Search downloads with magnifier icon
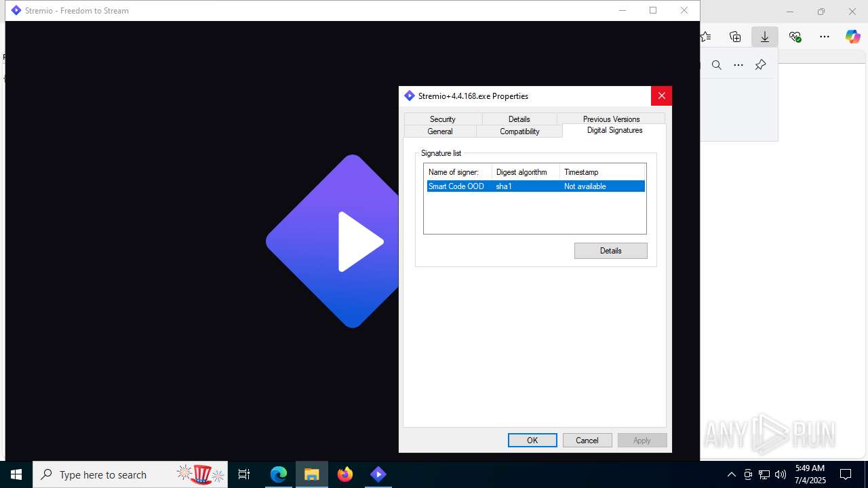Screen dimensions: 868x488 [x=716, y=65]
